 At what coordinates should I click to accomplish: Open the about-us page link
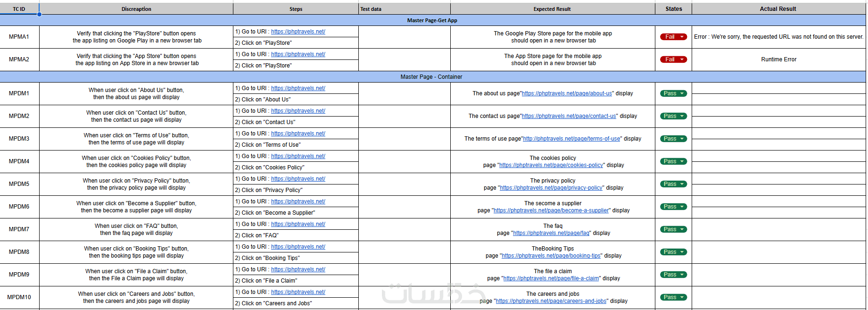coord(567,93)
